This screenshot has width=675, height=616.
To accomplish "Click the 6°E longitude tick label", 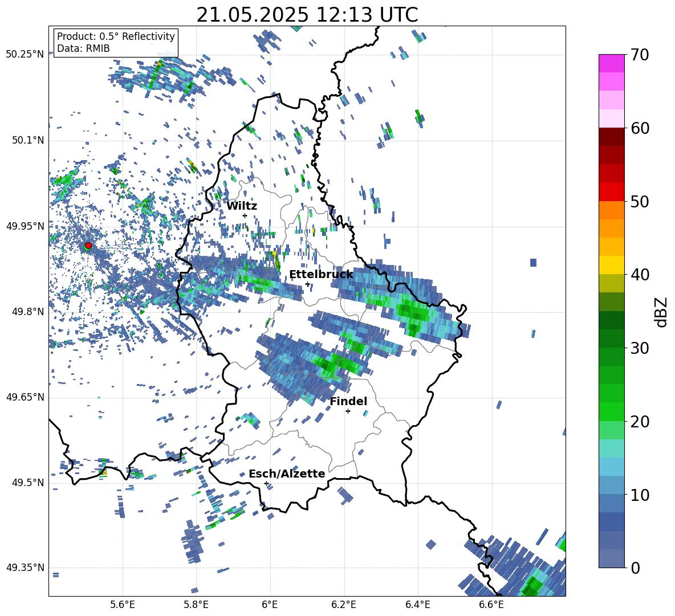I will [270, 605].
